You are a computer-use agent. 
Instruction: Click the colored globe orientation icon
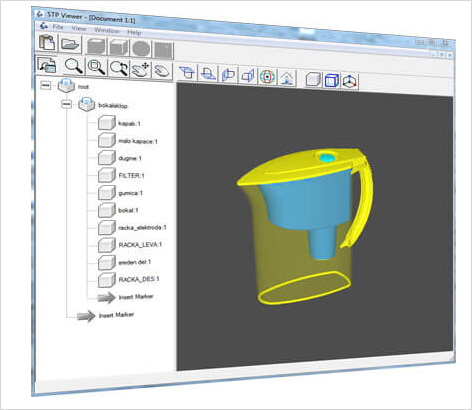tap(267, 77)
